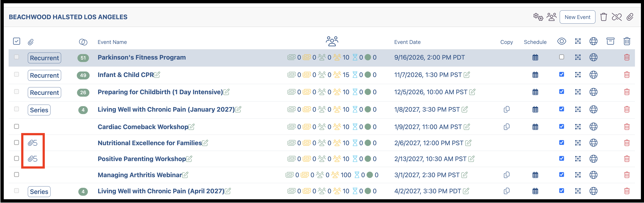Click the trash column header icon

tap(627, 41)
